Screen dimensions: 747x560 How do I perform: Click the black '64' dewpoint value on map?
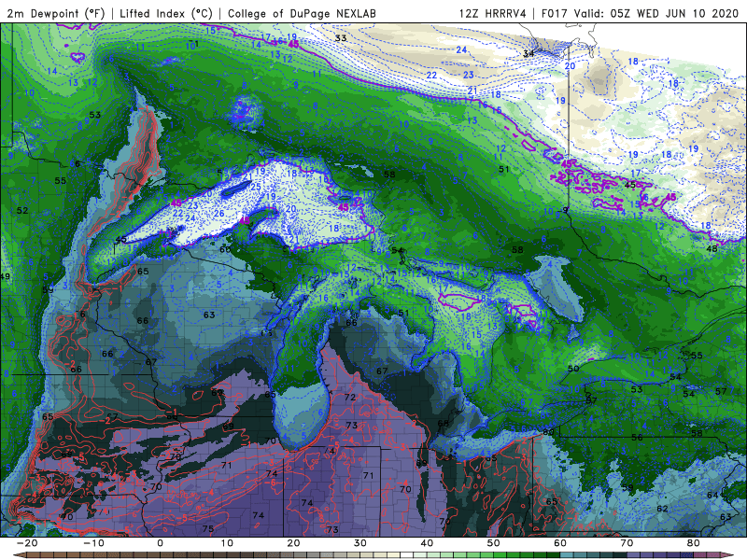click(712, 496)
